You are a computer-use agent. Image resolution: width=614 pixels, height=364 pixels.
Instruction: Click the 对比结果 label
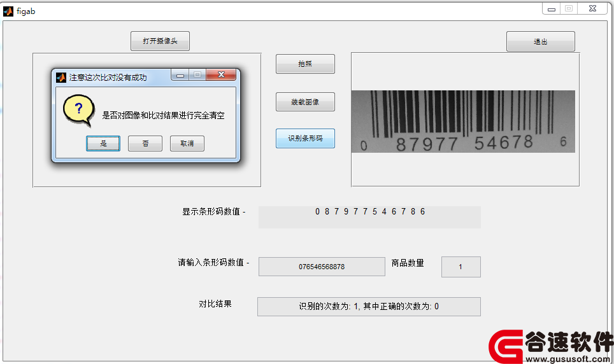[215, 304]
